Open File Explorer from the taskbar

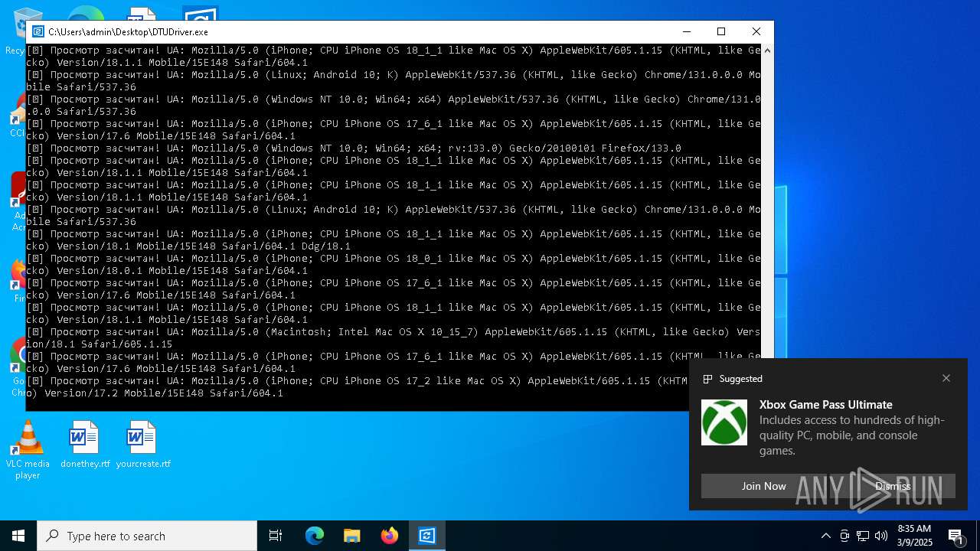(352, 536)
